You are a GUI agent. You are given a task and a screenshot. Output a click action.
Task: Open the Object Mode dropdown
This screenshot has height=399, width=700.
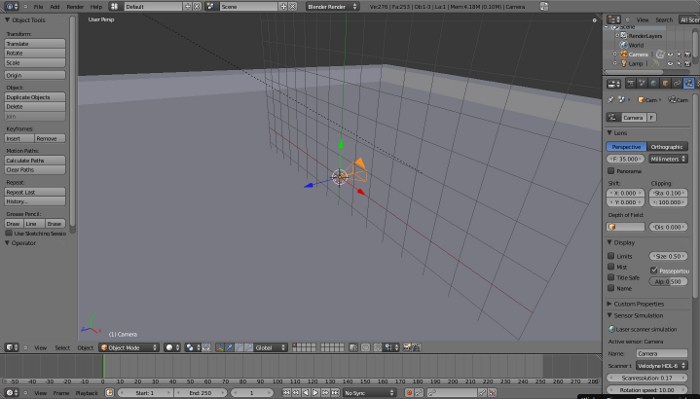[129, 347]
